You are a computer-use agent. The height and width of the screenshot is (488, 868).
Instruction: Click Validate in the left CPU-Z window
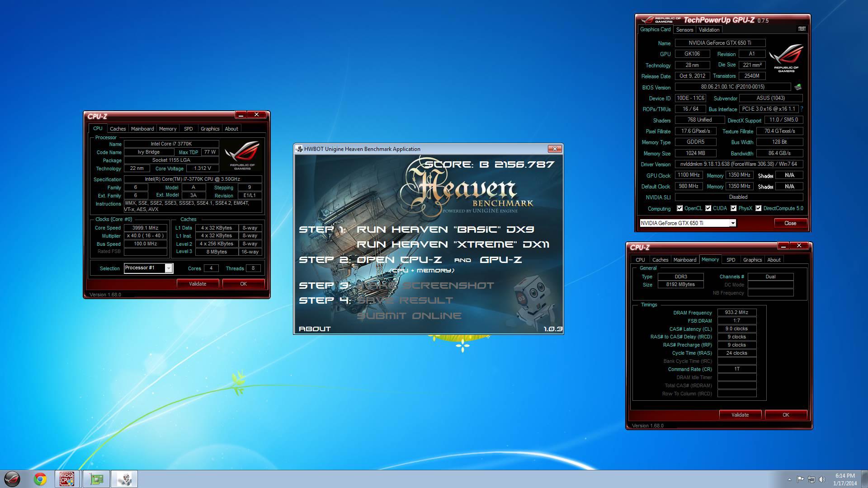198,284
